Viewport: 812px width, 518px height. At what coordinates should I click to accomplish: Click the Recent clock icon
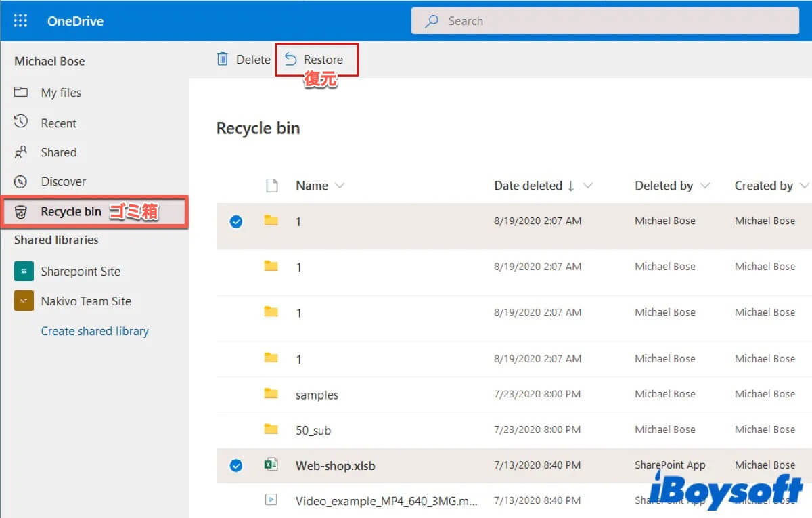click(21, 122)
